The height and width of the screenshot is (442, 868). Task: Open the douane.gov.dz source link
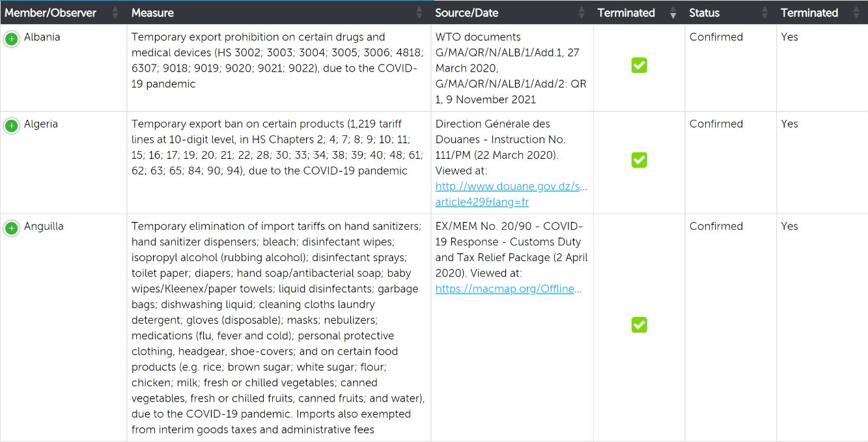pyautogui.click(x=511, y=186)
